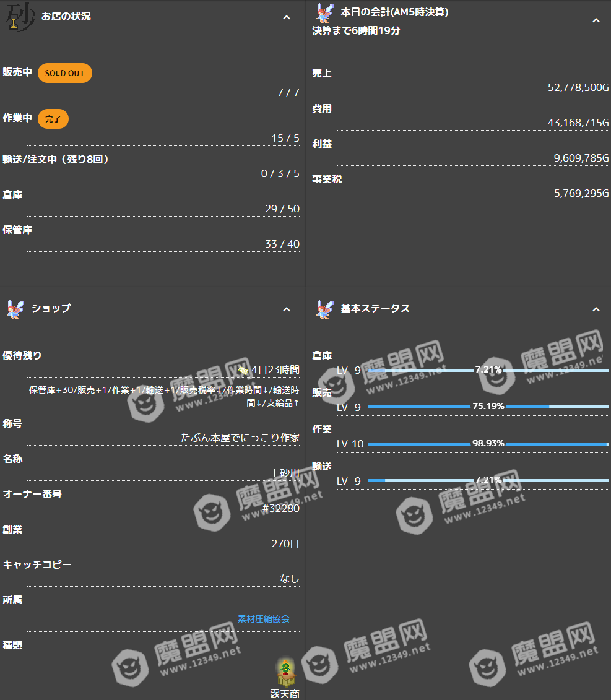Click the orange SOLD OUT badge
Screen dimensions: 611x700
(x=65, y=73)
